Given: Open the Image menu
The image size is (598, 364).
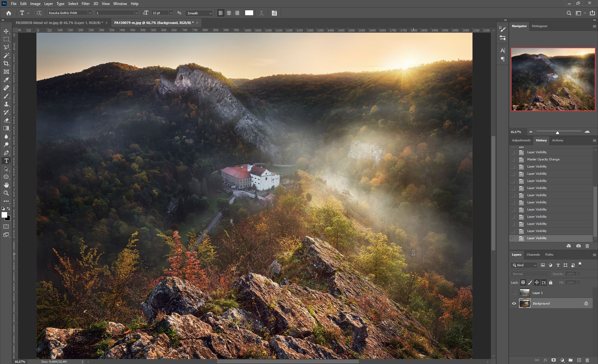Looking at the screenshot, I should [35, 4].
